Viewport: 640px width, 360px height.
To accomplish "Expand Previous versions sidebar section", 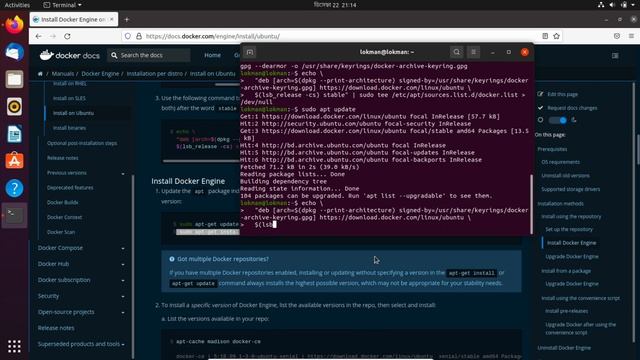I will [x=123, y=173].
